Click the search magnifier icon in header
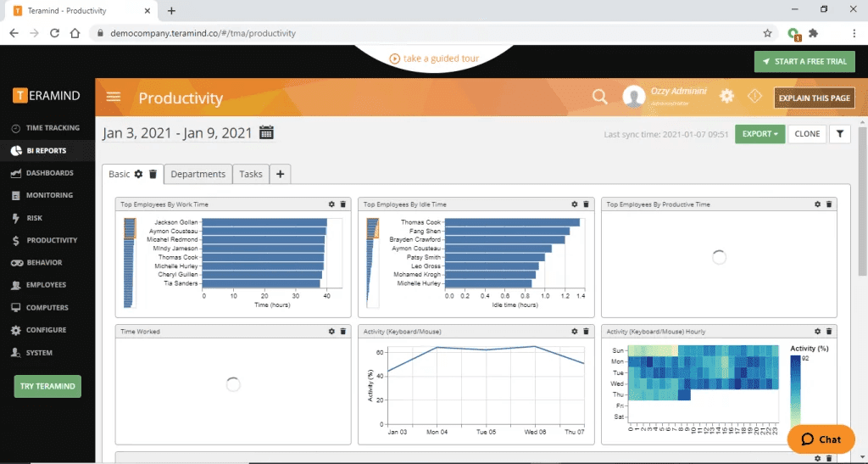The width and height of the screenshot is (868, 464). click(599, 97)
